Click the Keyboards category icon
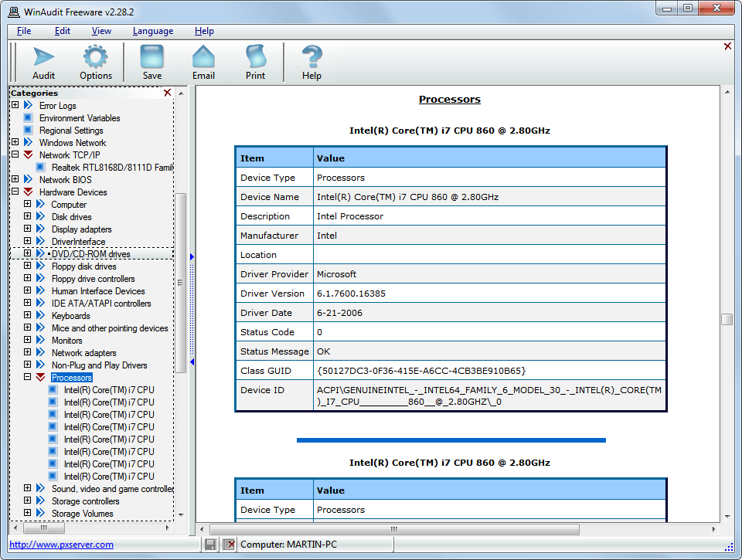The image size is (742, 560). pos(41,315)
